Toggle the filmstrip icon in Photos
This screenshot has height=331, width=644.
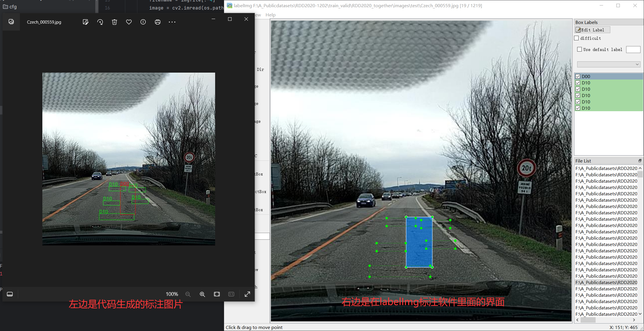pyautogui.click(x=10, y=294)
